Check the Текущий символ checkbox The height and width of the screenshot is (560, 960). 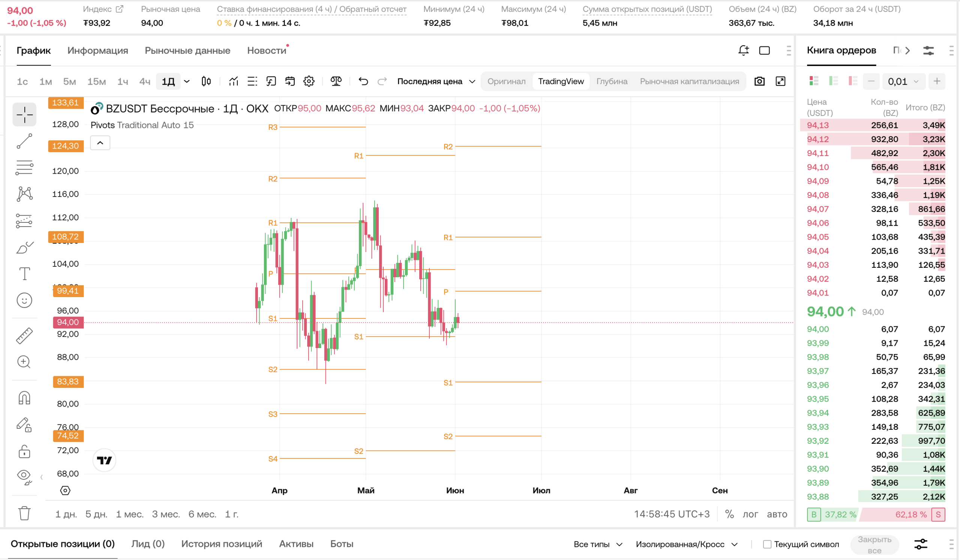click(767, 544)
